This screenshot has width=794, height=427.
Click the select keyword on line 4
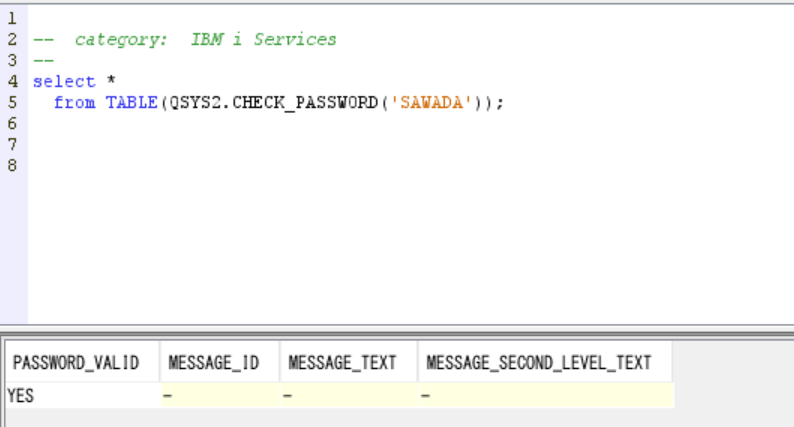point(64,82)
